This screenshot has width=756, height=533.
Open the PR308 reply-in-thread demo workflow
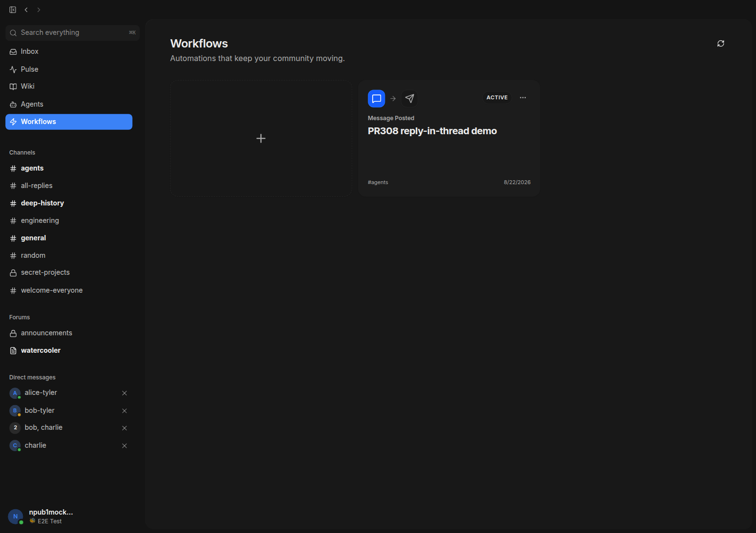[x=432, y=131]
